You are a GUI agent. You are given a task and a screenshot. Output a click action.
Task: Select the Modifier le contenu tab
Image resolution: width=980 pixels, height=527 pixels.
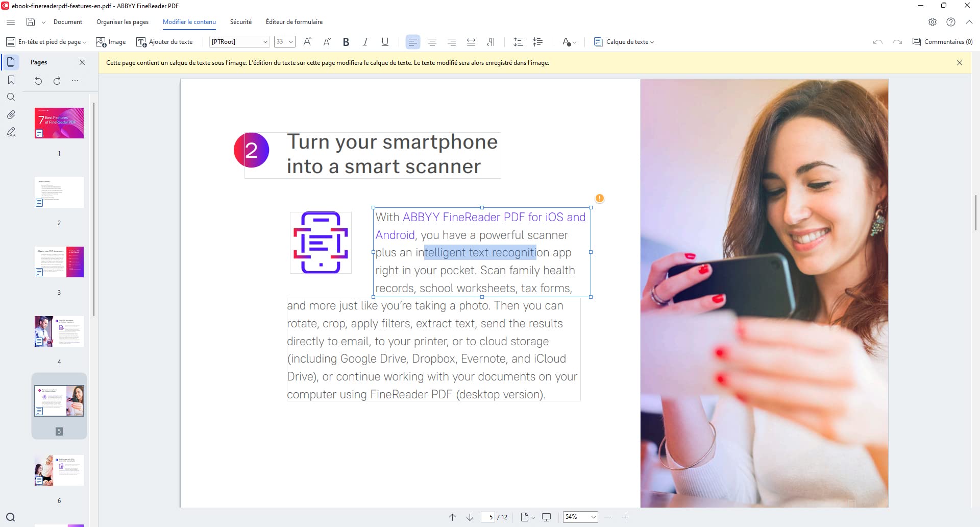[189, 22]
